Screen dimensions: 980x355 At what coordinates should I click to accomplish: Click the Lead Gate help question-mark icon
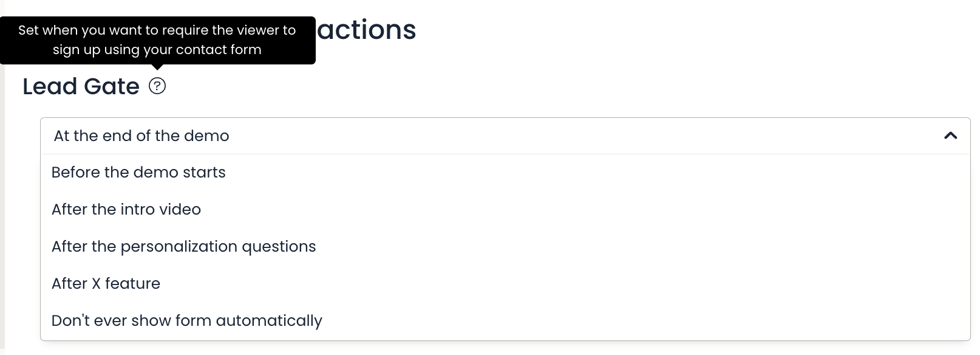(157, 86)
